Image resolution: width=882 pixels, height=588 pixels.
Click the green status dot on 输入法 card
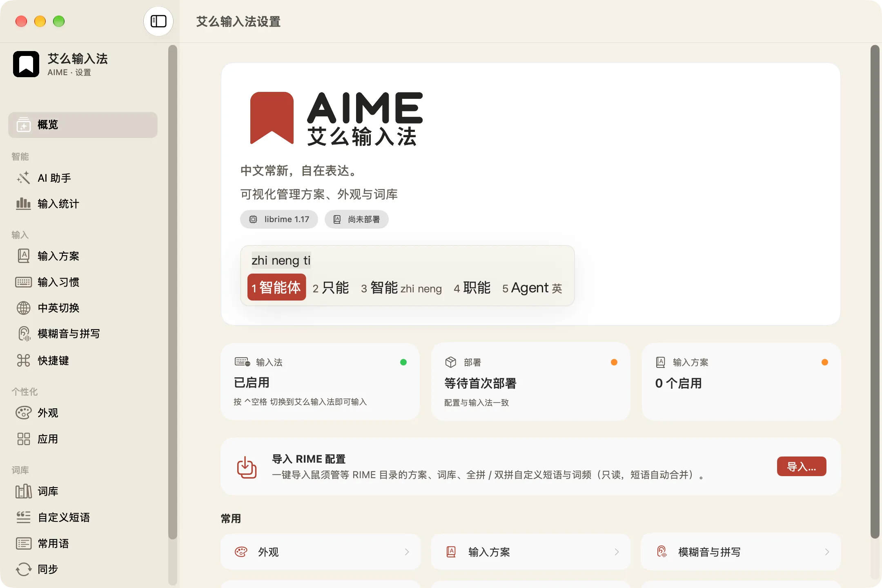point(403,362)
